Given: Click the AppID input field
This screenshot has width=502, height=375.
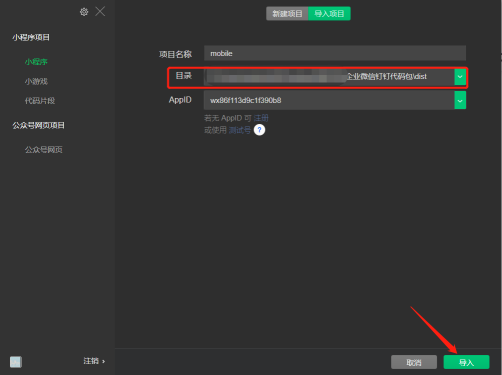Looking at the screenshot, I should coord(329,100).
